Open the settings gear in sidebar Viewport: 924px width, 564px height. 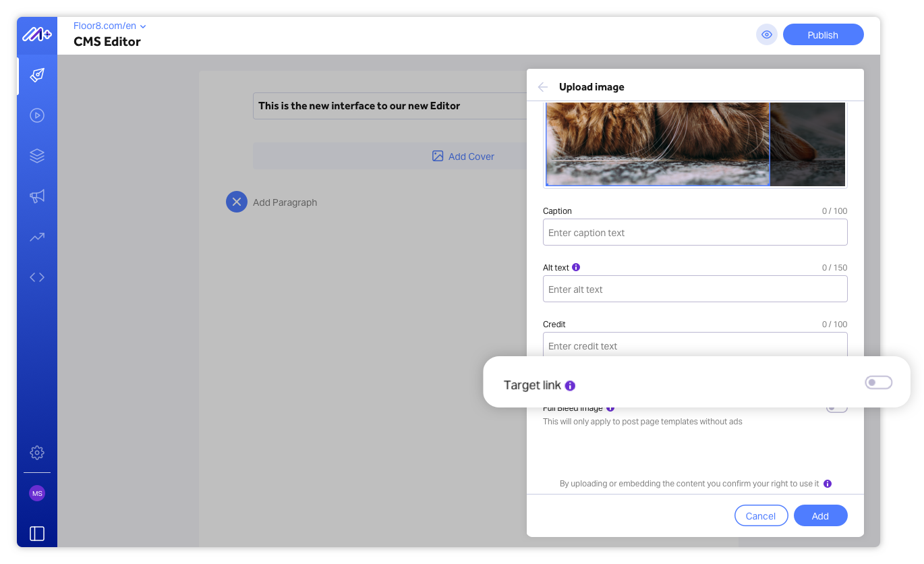37,453
